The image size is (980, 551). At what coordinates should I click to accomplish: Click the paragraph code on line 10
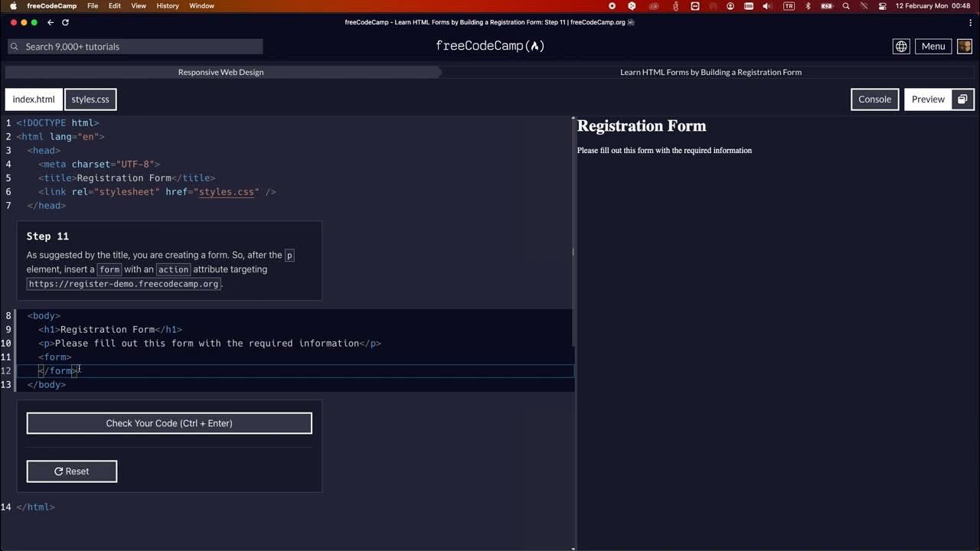tap(210, 343)
